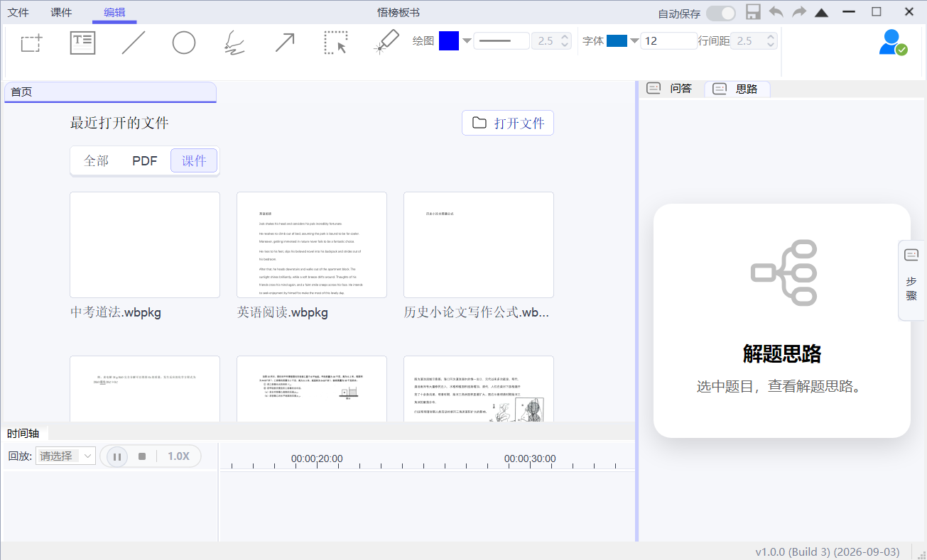927x560 pixels.
Task: Switch to the 思路 tab
Action: [x=737, y=89]
